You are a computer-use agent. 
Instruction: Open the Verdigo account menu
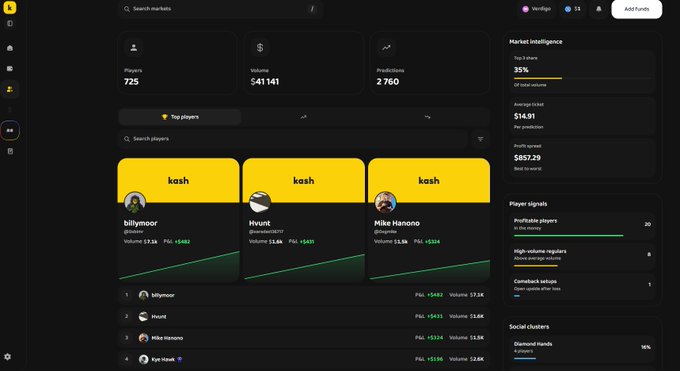536,9
